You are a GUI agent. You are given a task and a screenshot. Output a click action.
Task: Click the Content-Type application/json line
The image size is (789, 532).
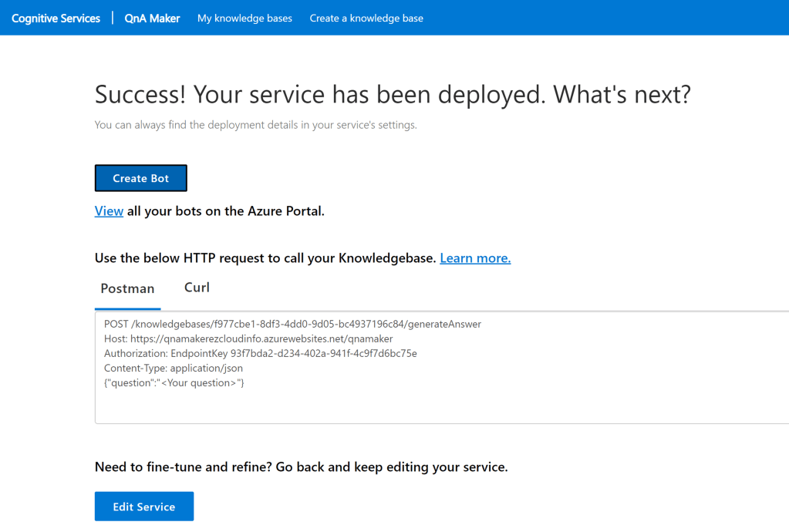[174, 369]
